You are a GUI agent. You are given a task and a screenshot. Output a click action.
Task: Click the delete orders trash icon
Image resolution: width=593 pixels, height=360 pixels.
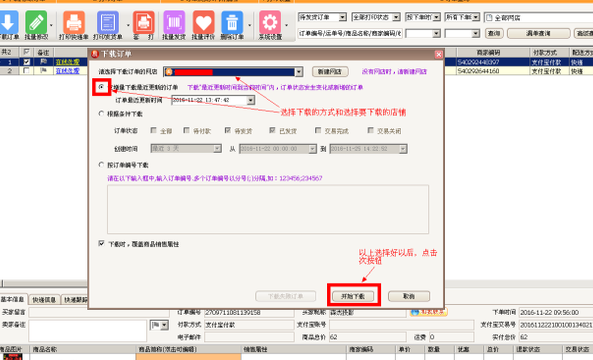click(232, 22)
